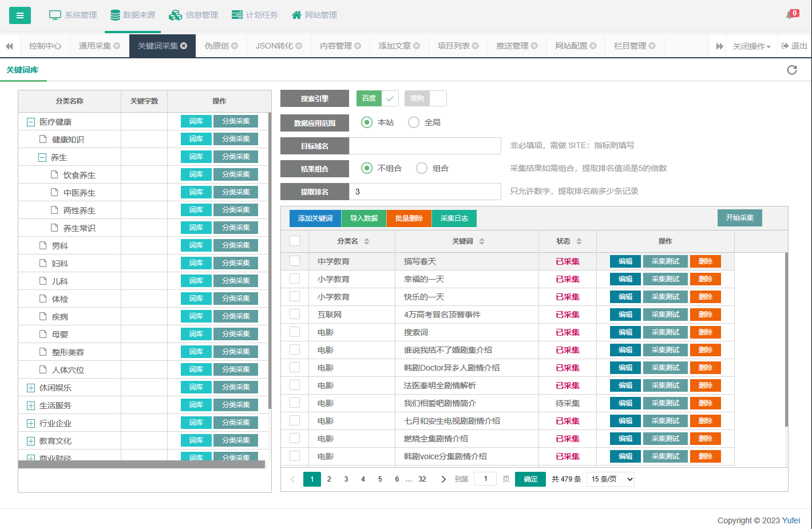
Task: Click the 导入数据 button
Action: pos(364,218)
